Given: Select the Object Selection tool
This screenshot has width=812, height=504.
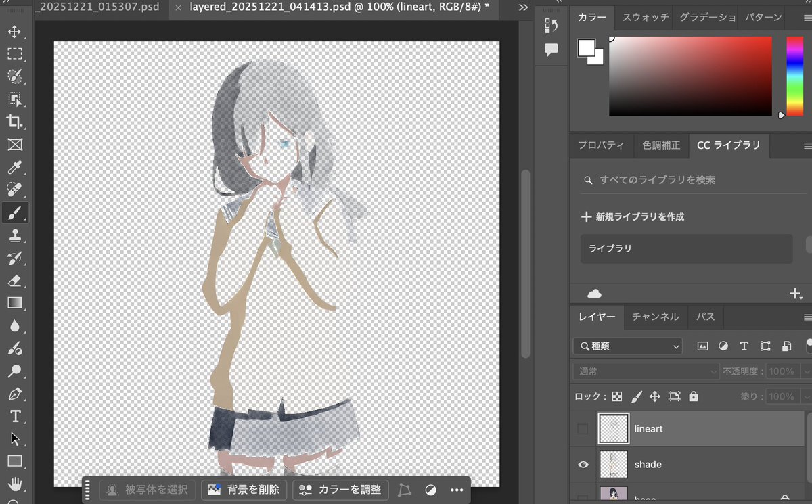Looking at the screenshot, I should 14,99.
